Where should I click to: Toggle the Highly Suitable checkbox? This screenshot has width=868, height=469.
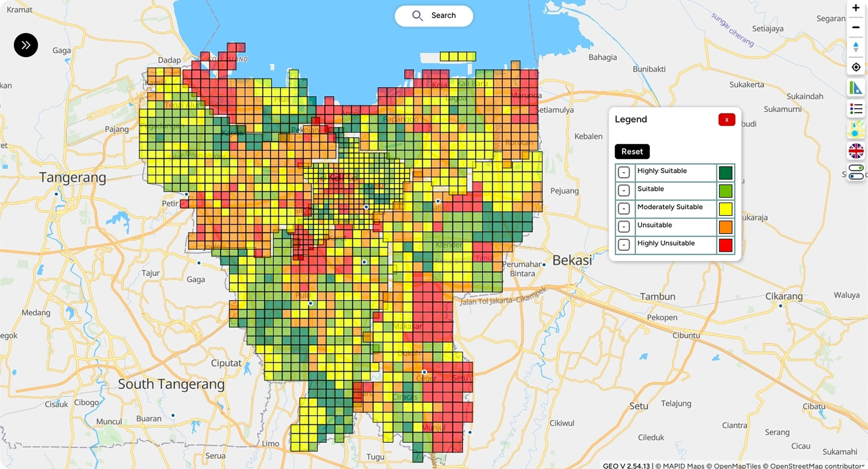[x=624, y=173]
